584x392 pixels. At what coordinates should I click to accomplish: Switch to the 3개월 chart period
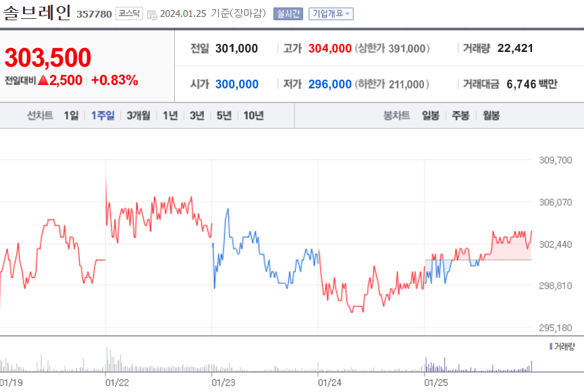pyautogui.click(x=138, y=115)
